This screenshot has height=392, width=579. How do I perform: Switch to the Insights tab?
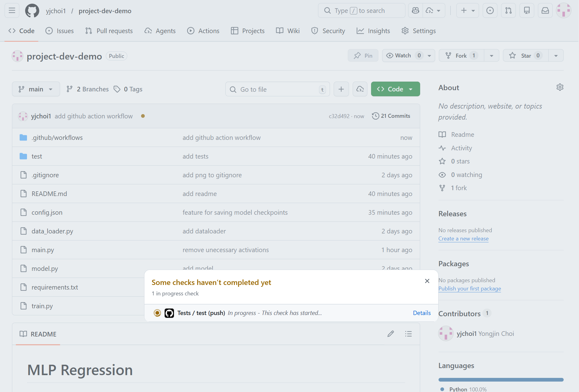(374, 31)
